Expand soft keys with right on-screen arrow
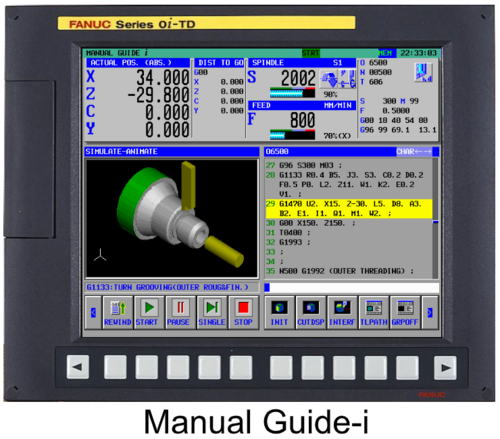The image size is (500, 439). click(430, 312)
